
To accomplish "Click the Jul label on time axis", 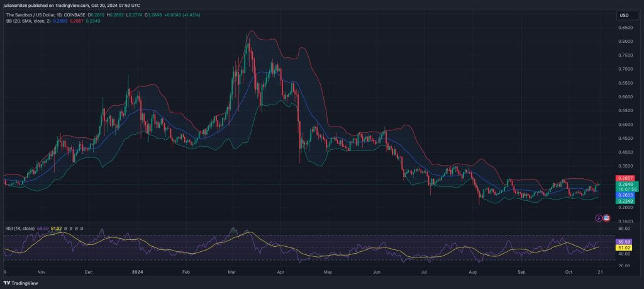I will (425, 272).
